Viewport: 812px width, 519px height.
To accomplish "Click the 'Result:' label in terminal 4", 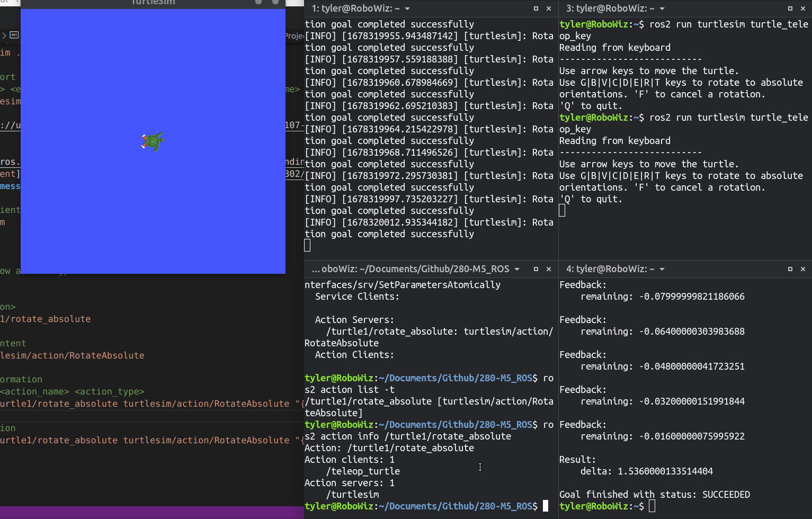I will pos(578,460).
